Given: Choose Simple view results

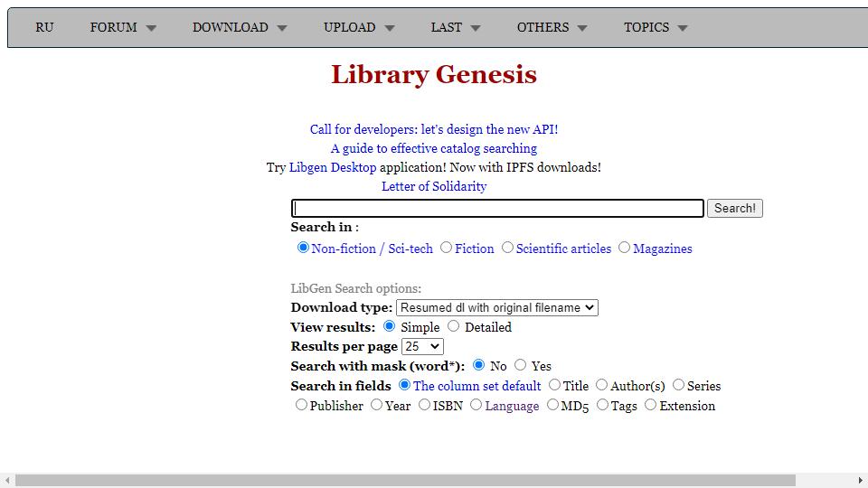Looking at the screenshot, I should tap(389, 326).
